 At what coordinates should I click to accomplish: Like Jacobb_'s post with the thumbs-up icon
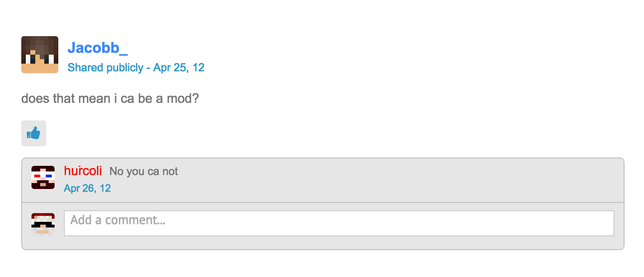click(34, 133)
